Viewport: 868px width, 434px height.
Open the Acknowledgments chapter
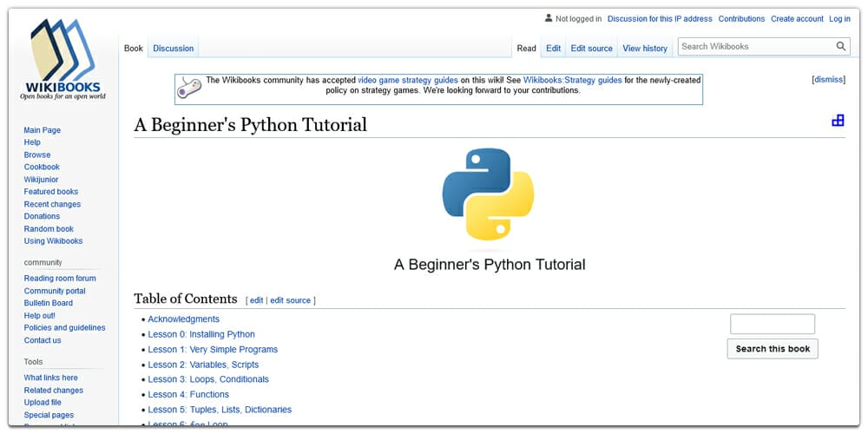point(183,319)
